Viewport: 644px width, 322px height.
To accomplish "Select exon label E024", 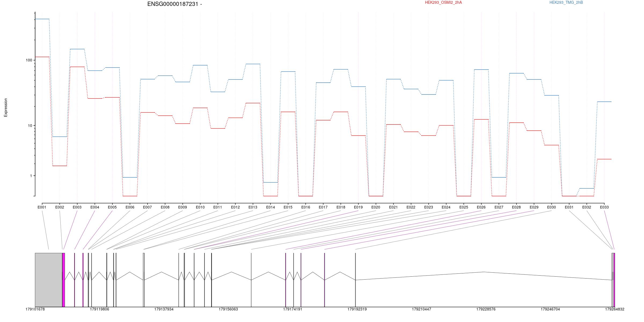I will pos(446,207).
